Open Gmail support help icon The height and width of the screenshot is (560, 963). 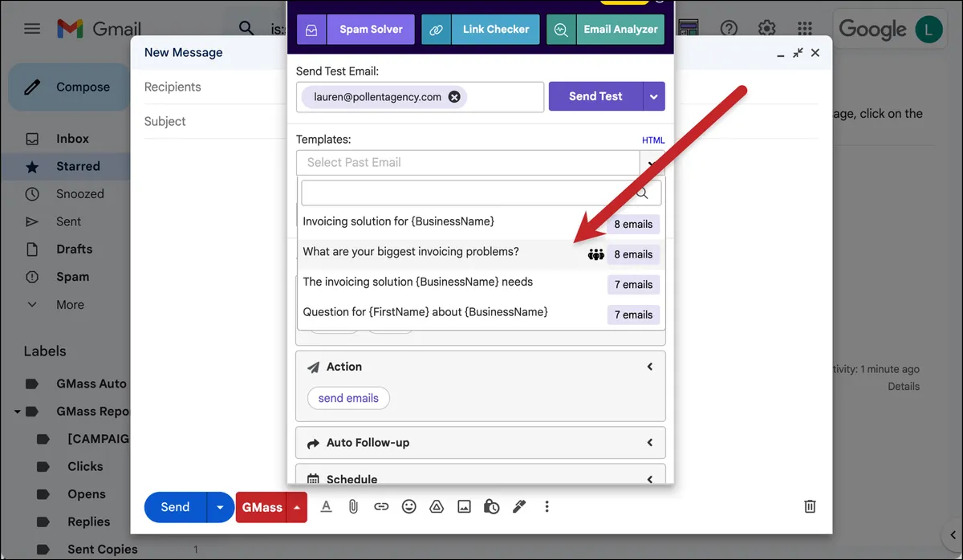click(729, 29)
